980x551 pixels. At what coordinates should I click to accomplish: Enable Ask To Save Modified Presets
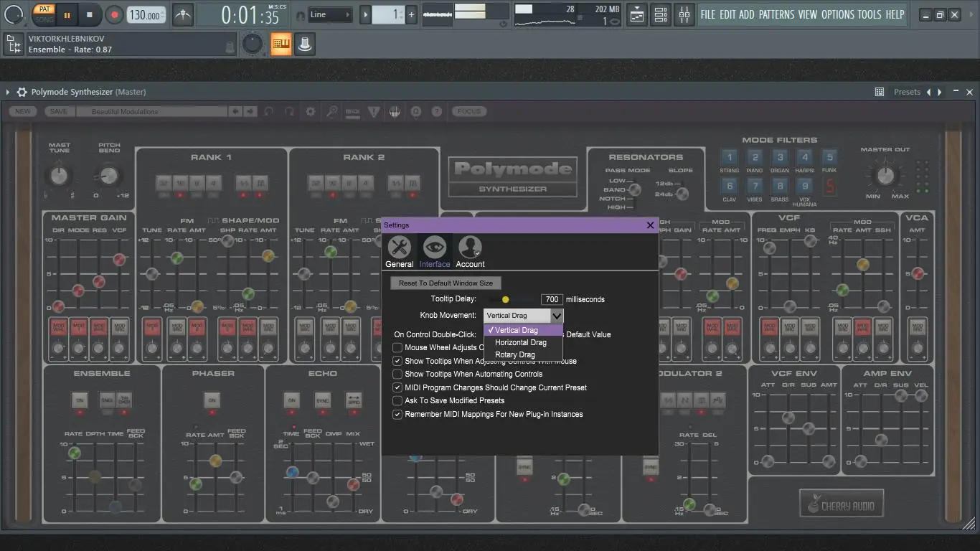pyautogui.click(x=397, y=400)
